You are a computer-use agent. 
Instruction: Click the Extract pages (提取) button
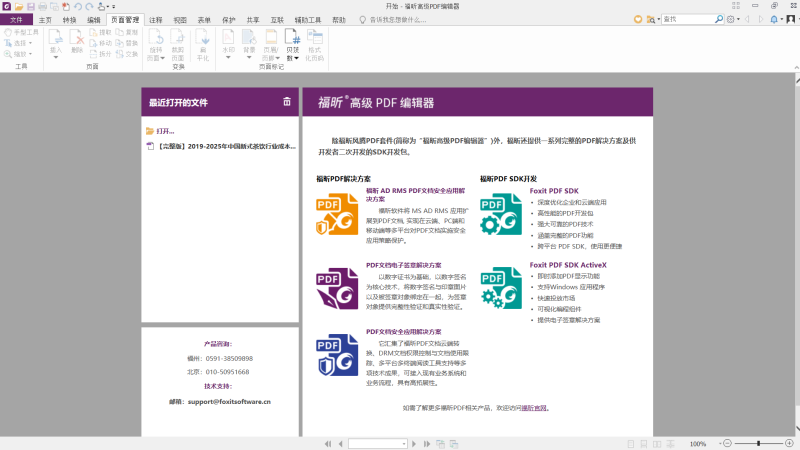[x=100, y=32]
